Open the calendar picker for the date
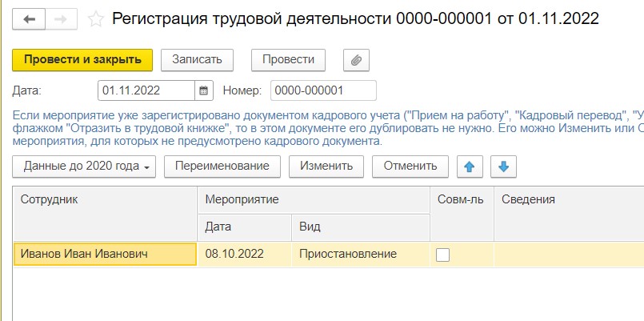644x321 pixels. (204, 90)
